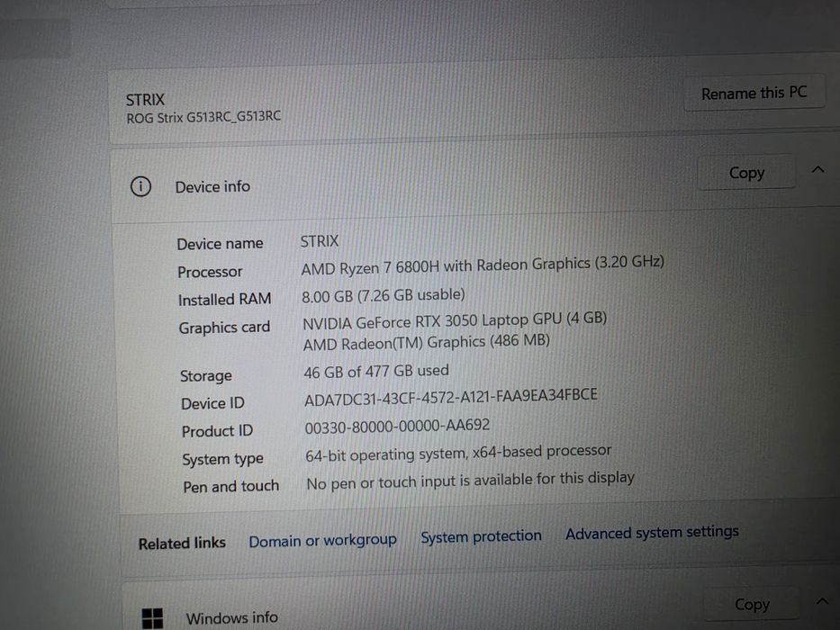Copy the Device info details

(746, 173)
